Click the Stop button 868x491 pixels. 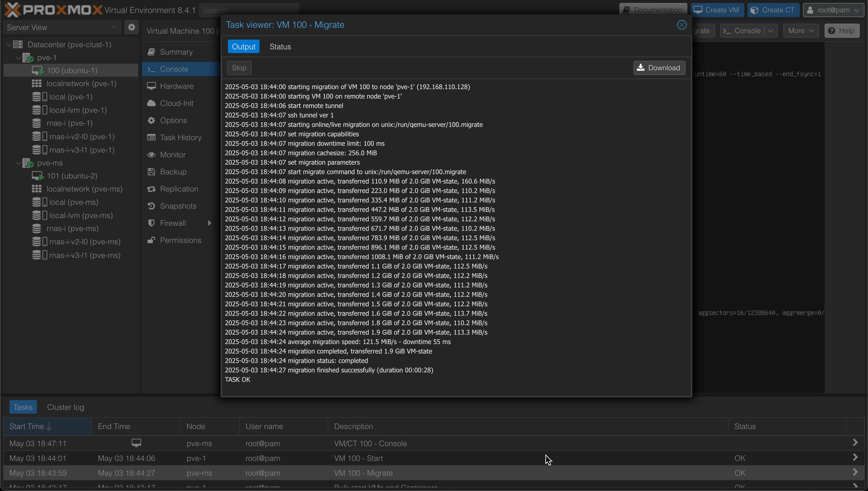[x=239, y=68]
